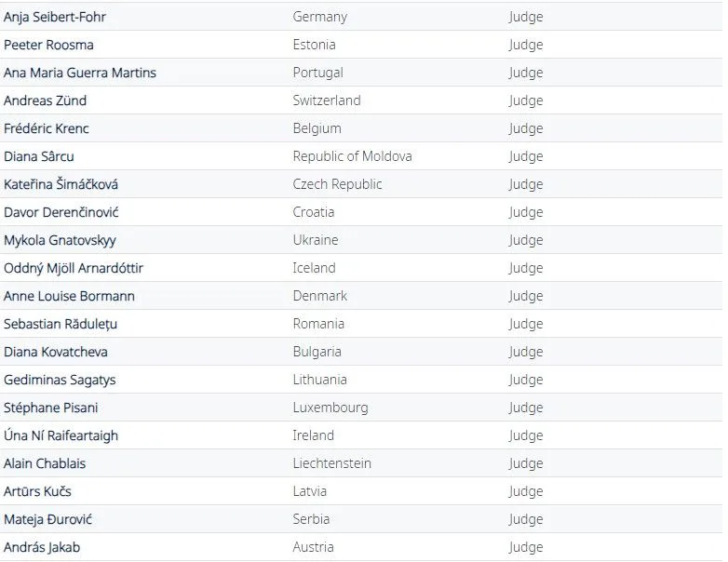
Task: Click Judge title in András Jakab's row
Action: point(526,547)
